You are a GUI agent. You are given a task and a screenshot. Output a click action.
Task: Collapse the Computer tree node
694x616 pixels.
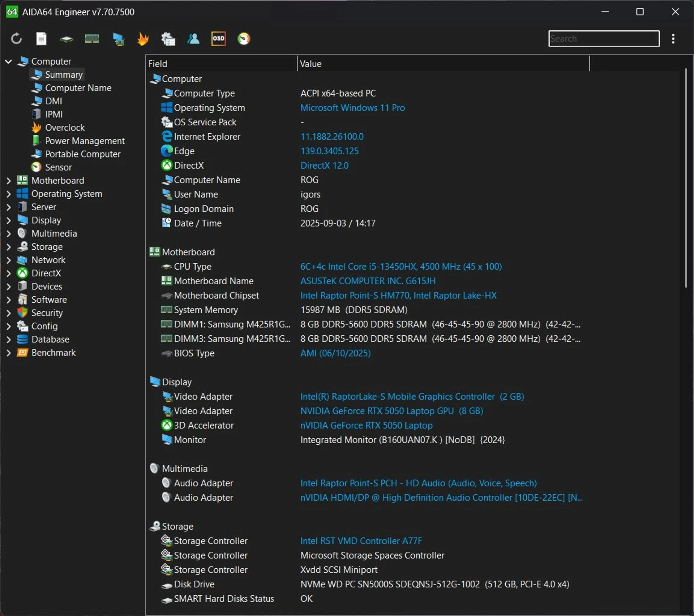(x=8, y=61)
